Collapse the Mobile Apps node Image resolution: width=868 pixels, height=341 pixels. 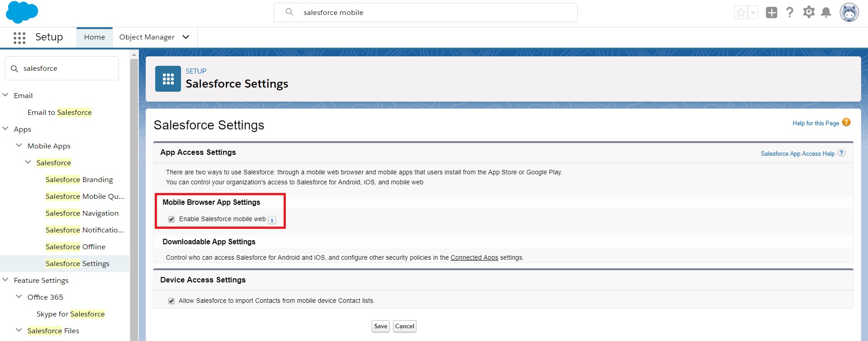coord(19,145)
